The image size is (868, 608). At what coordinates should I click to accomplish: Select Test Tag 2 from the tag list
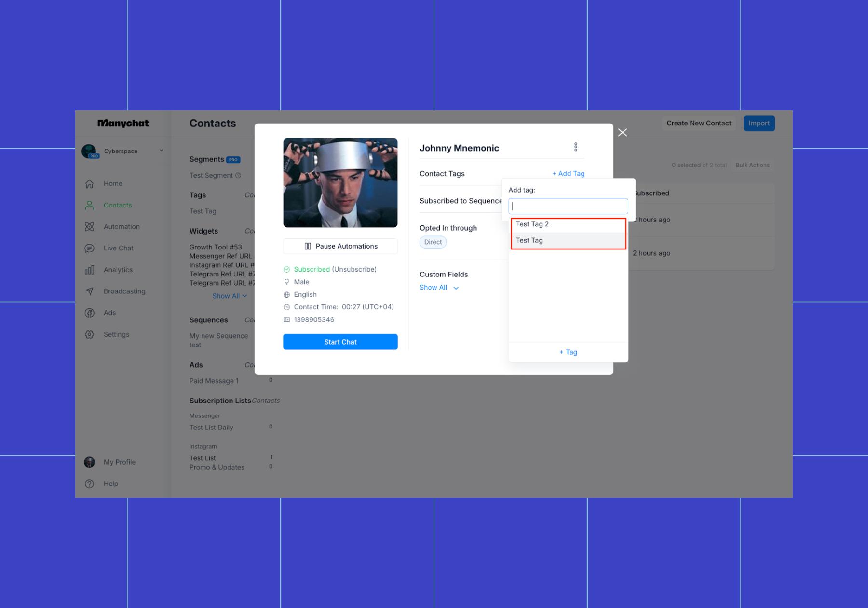pyautogui.click(x=569, y=224)
